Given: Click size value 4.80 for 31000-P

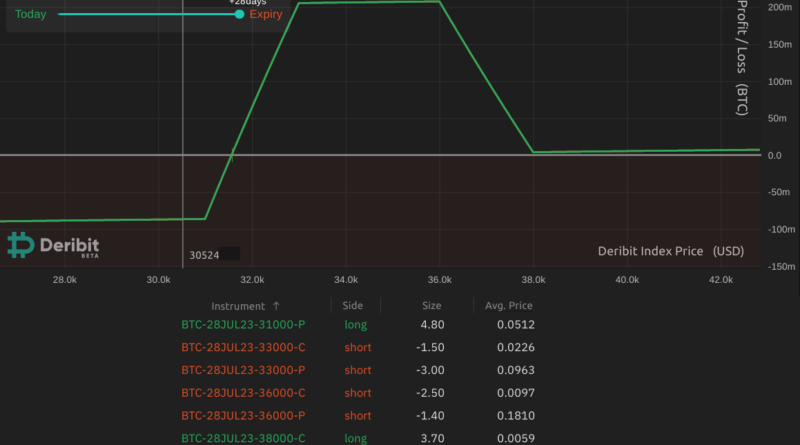Looking at the screenshot, I should pos(431,325).
